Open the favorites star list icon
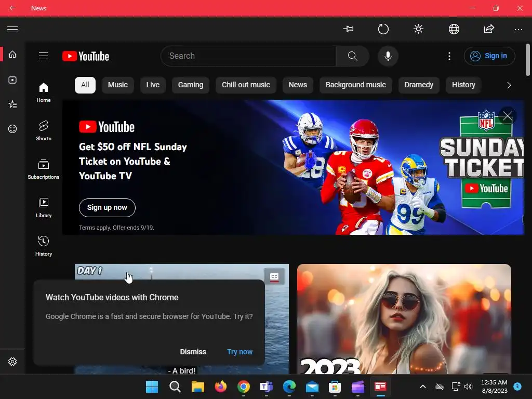 12,104
